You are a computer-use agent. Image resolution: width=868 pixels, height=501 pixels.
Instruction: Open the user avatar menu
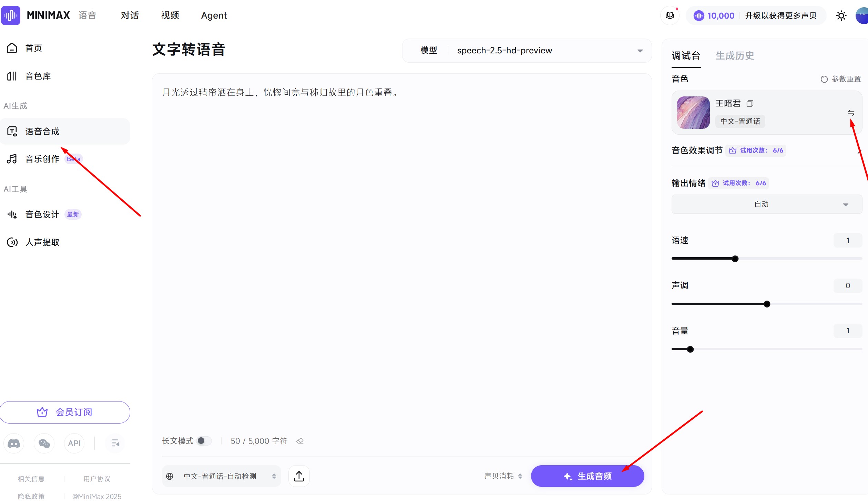pyautogui.click(x=862, y=15)
